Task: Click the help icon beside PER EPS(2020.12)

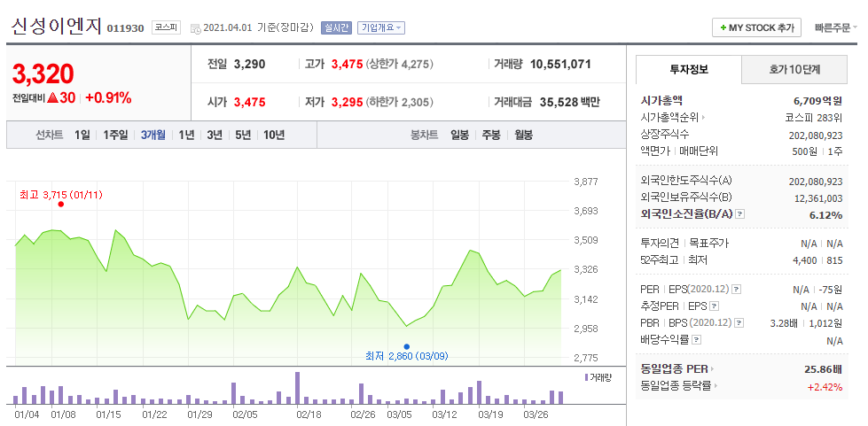Action: coord(736,290)
